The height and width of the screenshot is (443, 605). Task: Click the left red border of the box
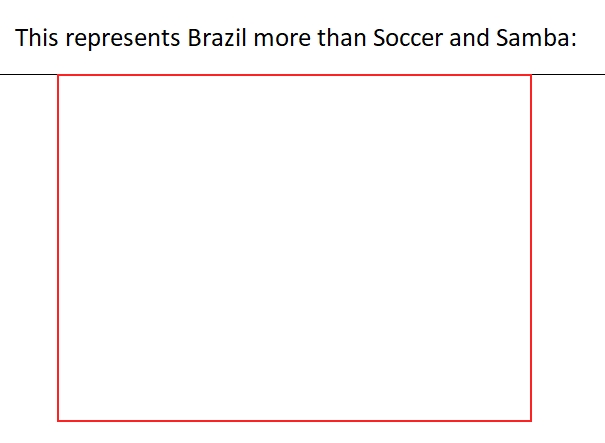[58, 248]
